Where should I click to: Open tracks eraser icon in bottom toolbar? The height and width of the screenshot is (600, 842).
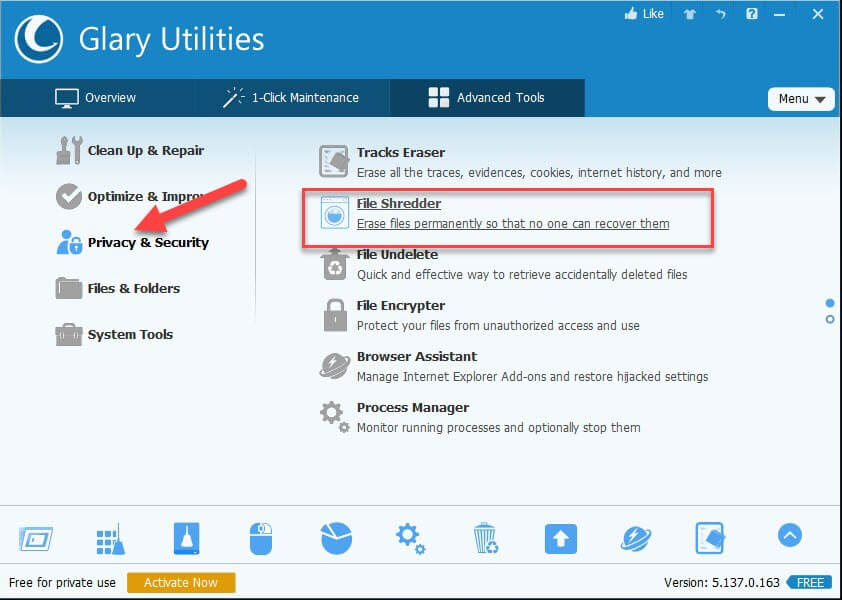[x=710, y=538]
